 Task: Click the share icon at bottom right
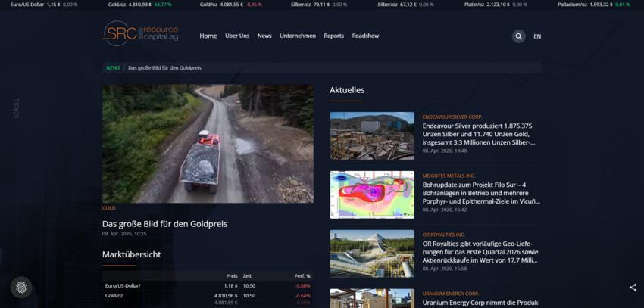(633, 288)
